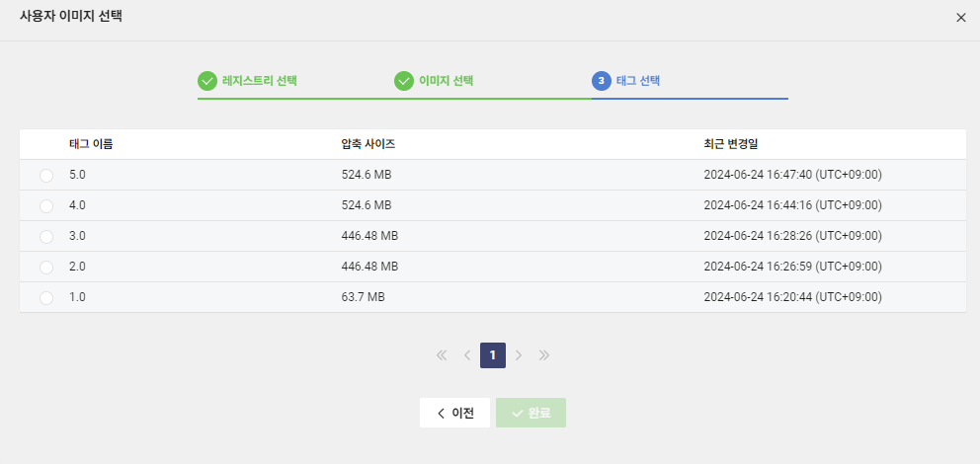980x464 pixels.
Task: Click the 이전 button to go back
Action: pos(454,414)
